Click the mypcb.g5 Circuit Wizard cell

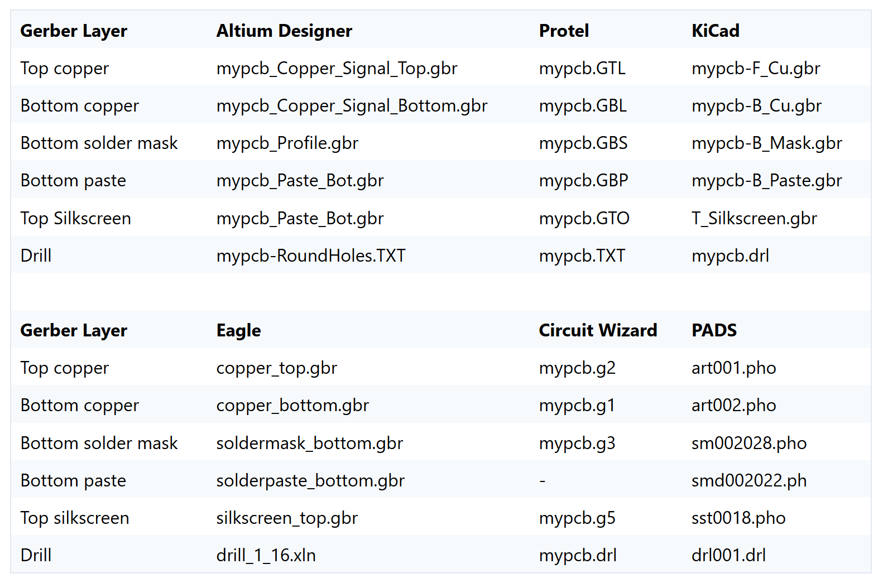pos(577,518)
